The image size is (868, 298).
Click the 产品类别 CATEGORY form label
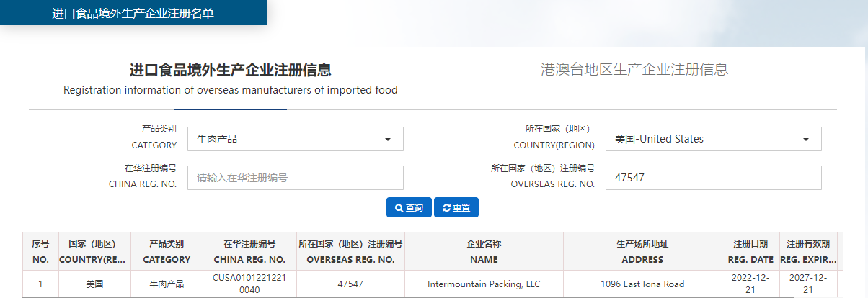coord(154,137)
